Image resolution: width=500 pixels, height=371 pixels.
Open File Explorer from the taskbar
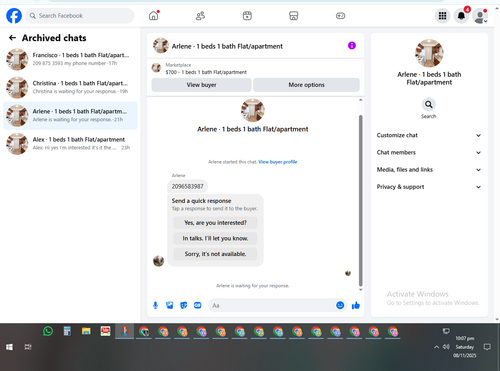click(x=86, y=331)
